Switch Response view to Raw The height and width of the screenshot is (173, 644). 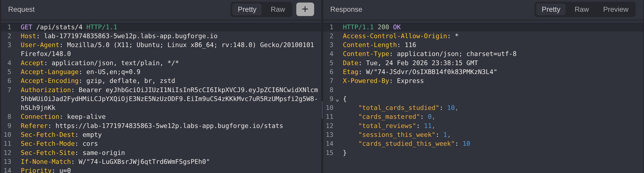pos(581,9)
